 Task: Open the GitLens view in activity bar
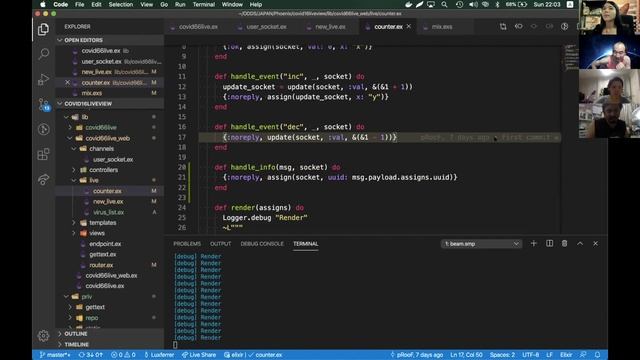tap(43, 129)
